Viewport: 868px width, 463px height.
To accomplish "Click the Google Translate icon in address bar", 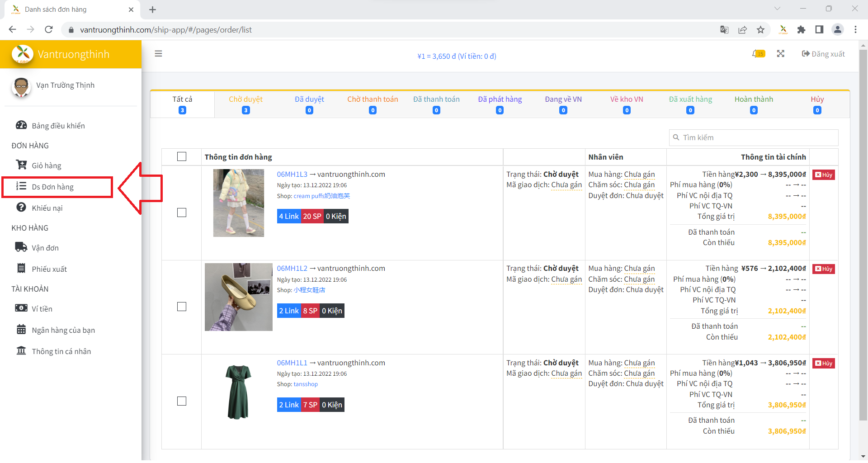I will [724, 30].
